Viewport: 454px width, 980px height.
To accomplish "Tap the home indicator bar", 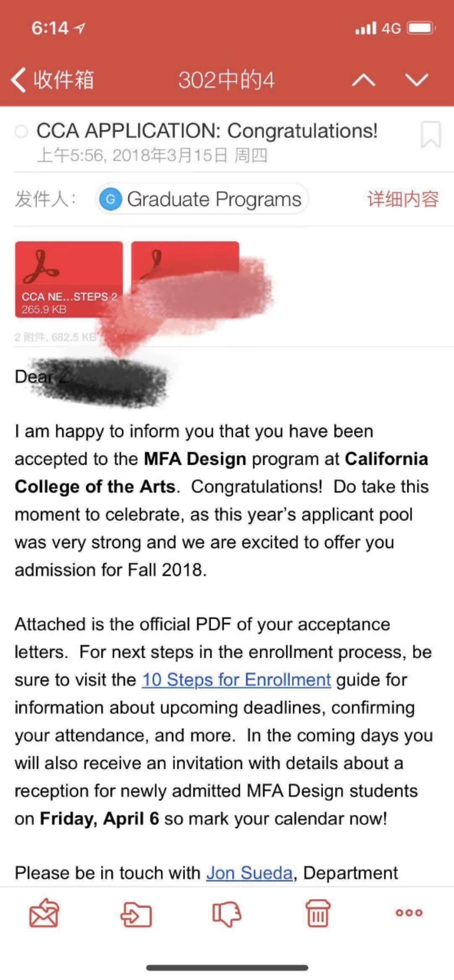I will click(227, 968).
